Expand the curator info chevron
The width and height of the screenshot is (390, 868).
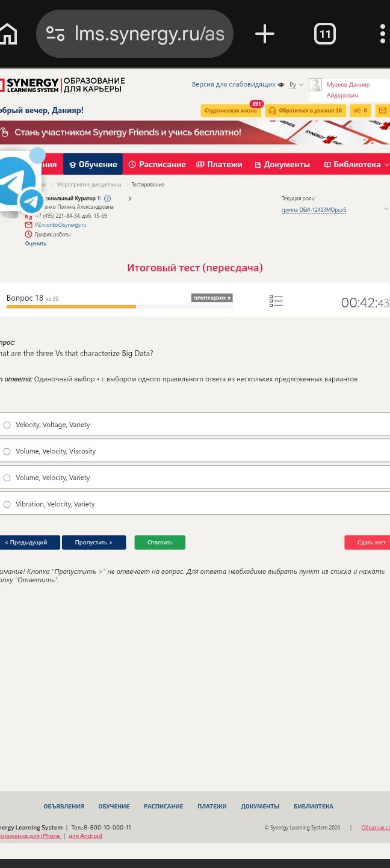[x=130, y=199]
